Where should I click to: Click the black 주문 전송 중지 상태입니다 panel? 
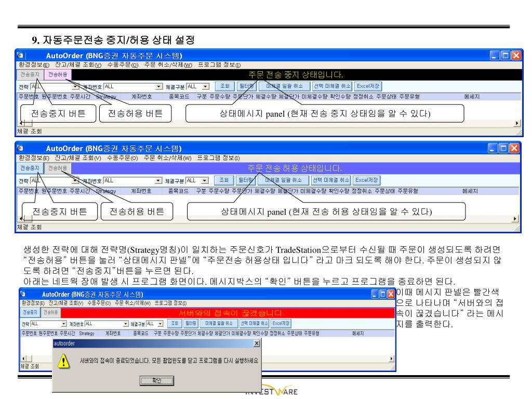point(296,75)
